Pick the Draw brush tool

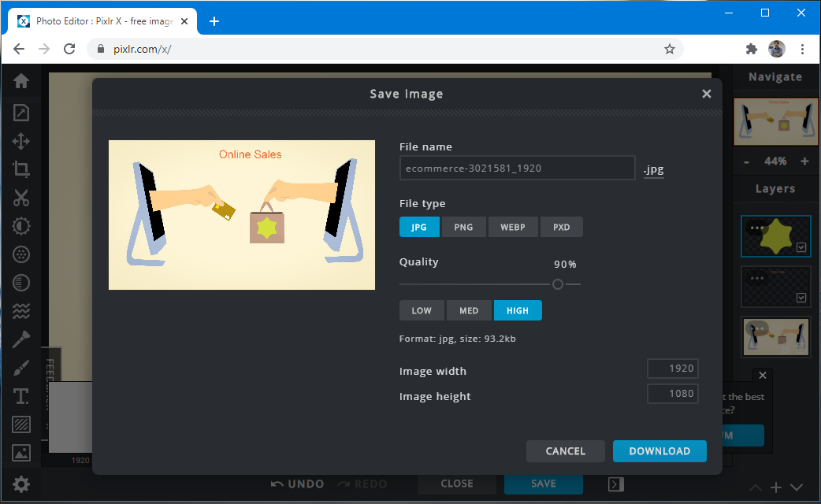coord(21,368)
